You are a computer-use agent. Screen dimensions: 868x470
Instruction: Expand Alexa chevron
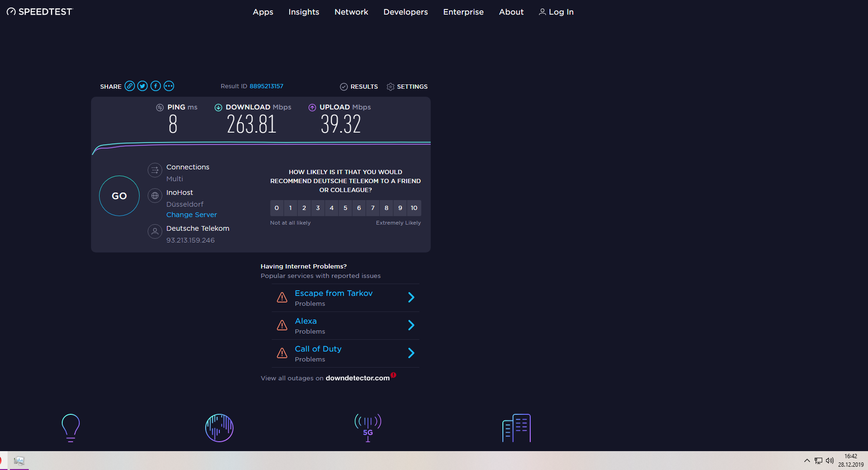pos(411,325)
